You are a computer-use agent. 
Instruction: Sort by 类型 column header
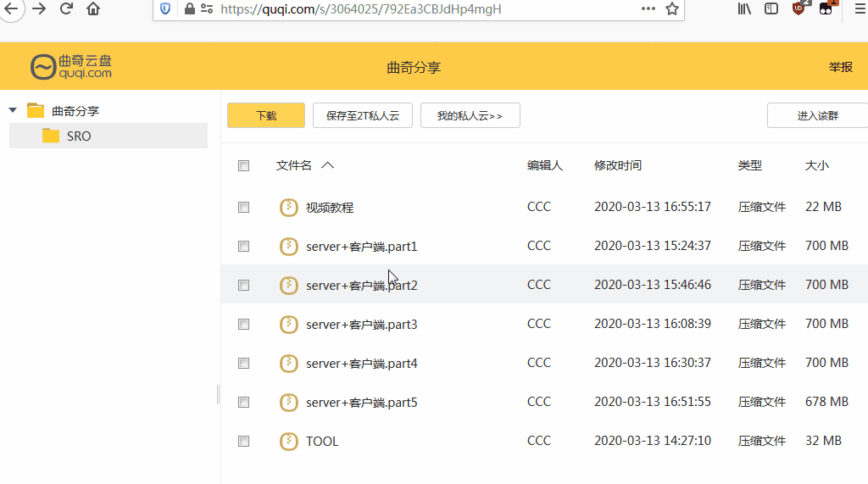(x=750, y=165)
